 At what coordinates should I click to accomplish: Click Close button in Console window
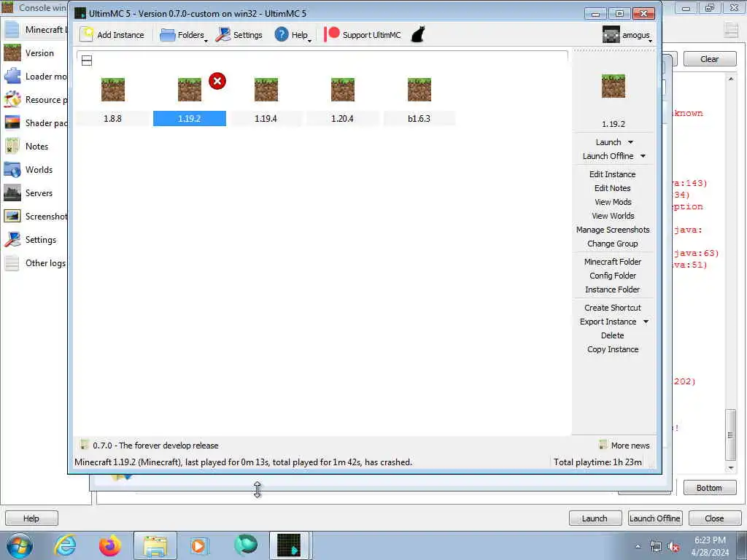click(x=714, y=518)
